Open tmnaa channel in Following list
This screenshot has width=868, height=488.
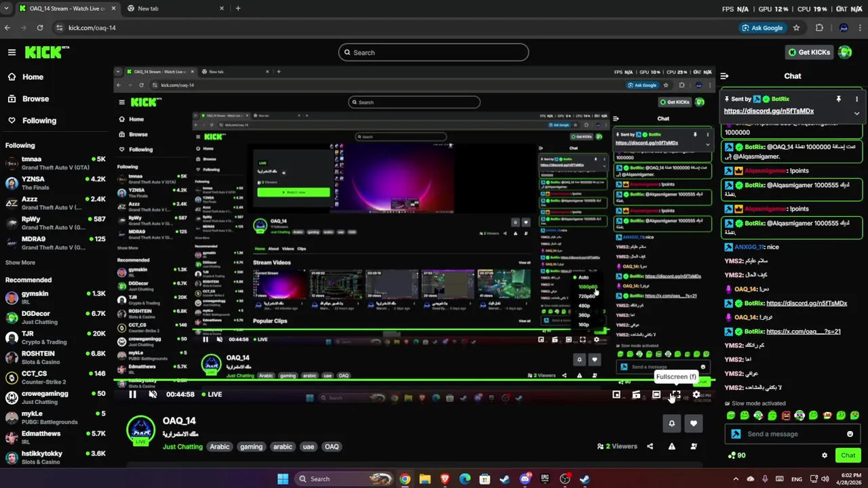pyautogui.click(x=56, y=163)
